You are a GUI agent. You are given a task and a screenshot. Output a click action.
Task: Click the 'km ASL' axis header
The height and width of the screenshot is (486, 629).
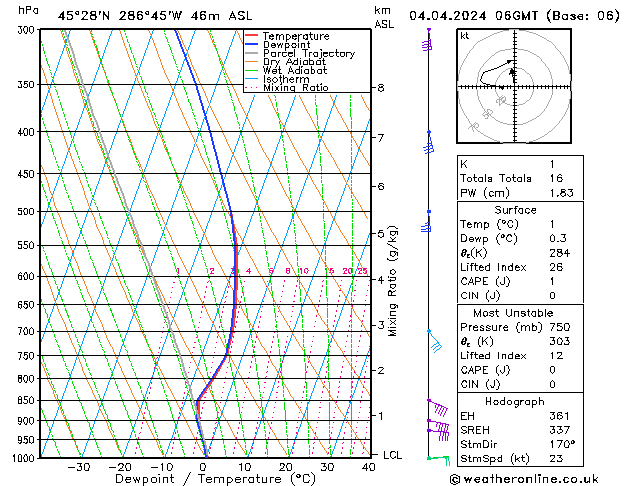[384, 17]
